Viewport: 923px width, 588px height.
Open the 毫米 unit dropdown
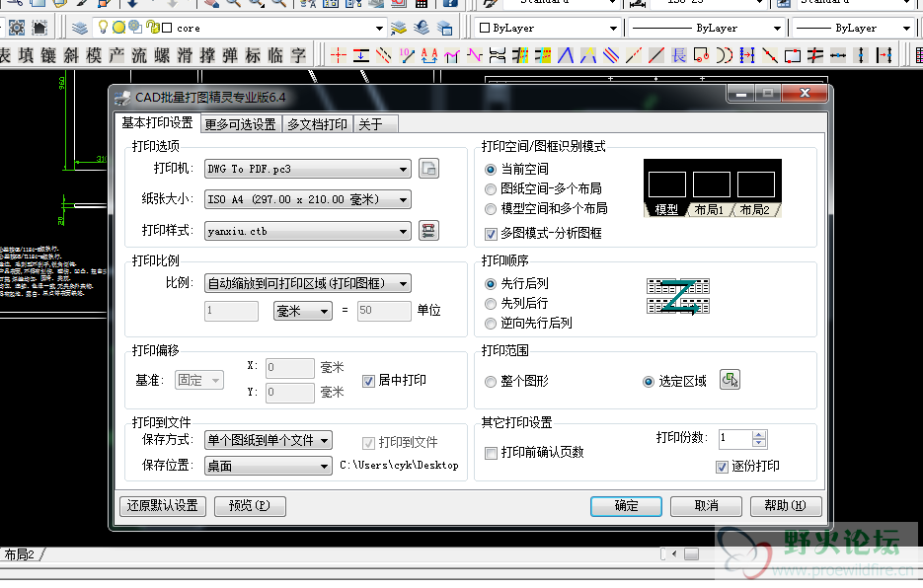point(302,311)
